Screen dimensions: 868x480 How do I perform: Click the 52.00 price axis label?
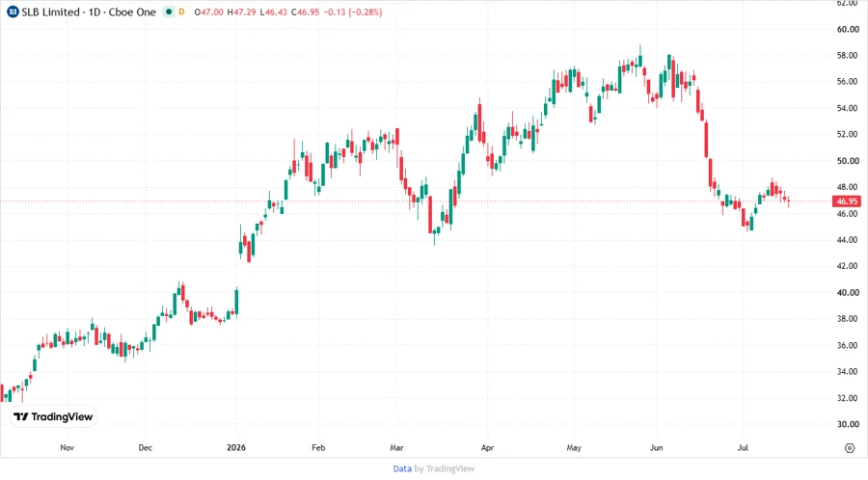click(848, 134)
